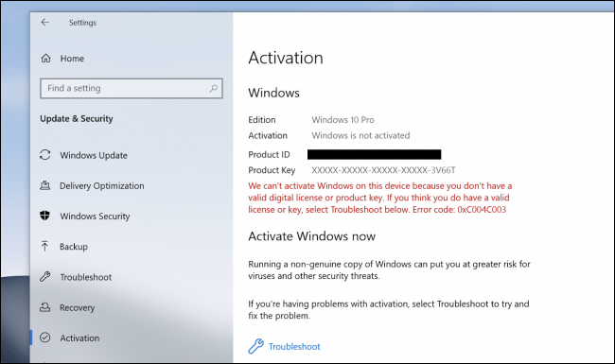The image size is (615, 364).
Task: Click the blue wrench icon beside Troubleshoot link
Action: coord(255,346)
